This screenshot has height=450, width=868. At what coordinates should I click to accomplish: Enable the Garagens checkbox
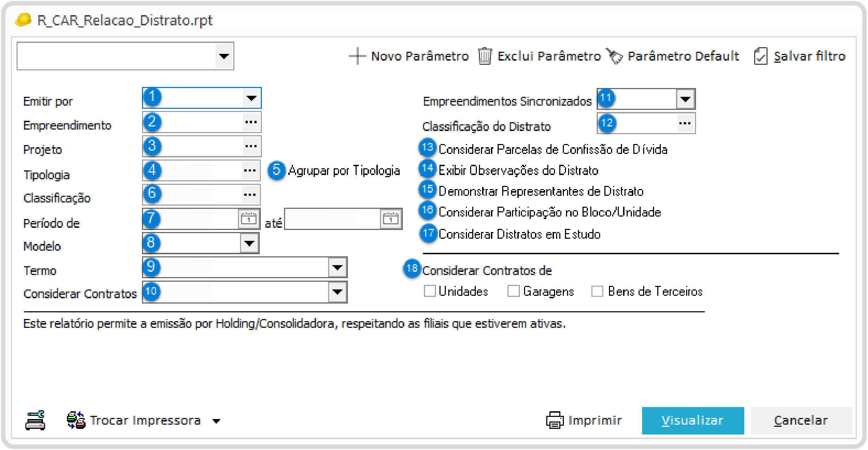tap(513, 291)
